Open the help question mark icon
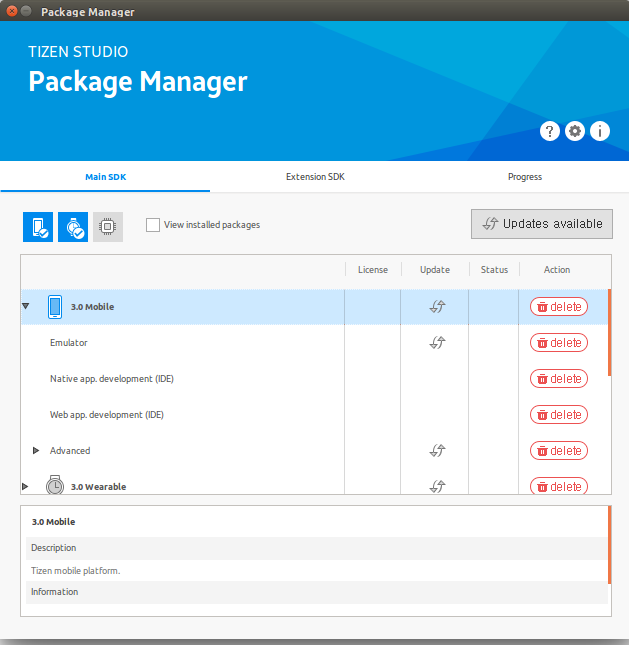629x645 pixels. coord(549,131)
